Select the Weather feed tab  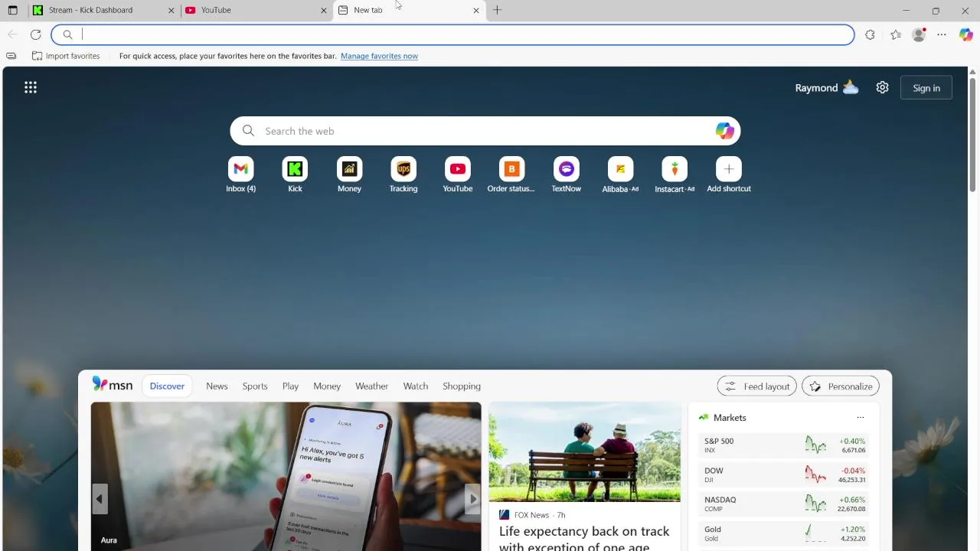(371, 386)
